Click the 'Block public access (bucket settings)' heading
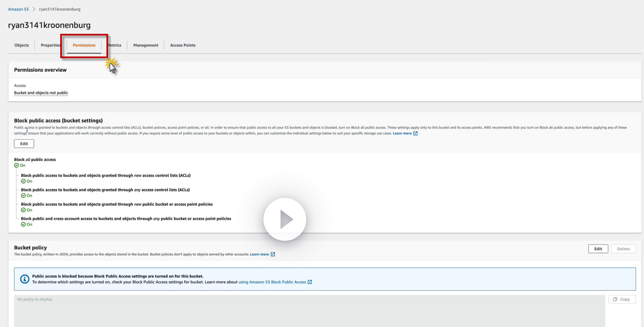Screen dimensions: 644x327 point(58,120)
